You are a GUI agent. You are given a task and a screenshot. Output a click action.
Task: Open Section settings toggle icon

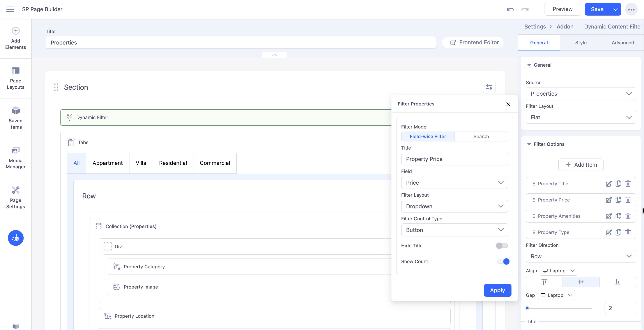coord(489,87)
